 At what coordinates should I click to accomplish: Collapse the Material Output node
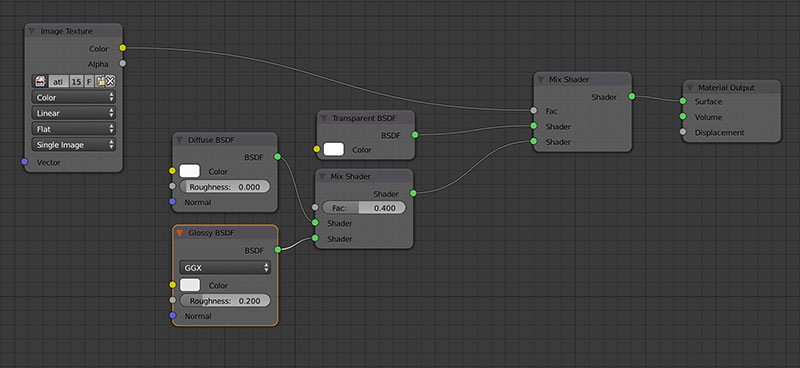pos(689,88)
